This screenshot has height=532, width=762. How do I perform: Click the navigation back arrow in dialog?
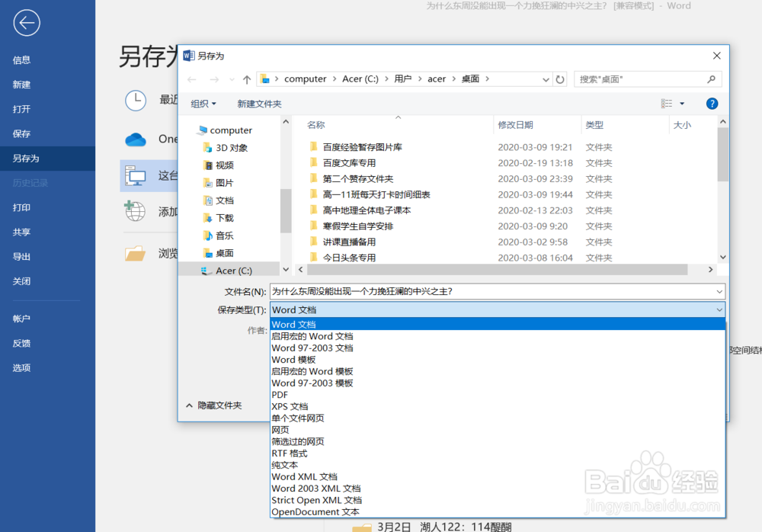coord(192,79)
